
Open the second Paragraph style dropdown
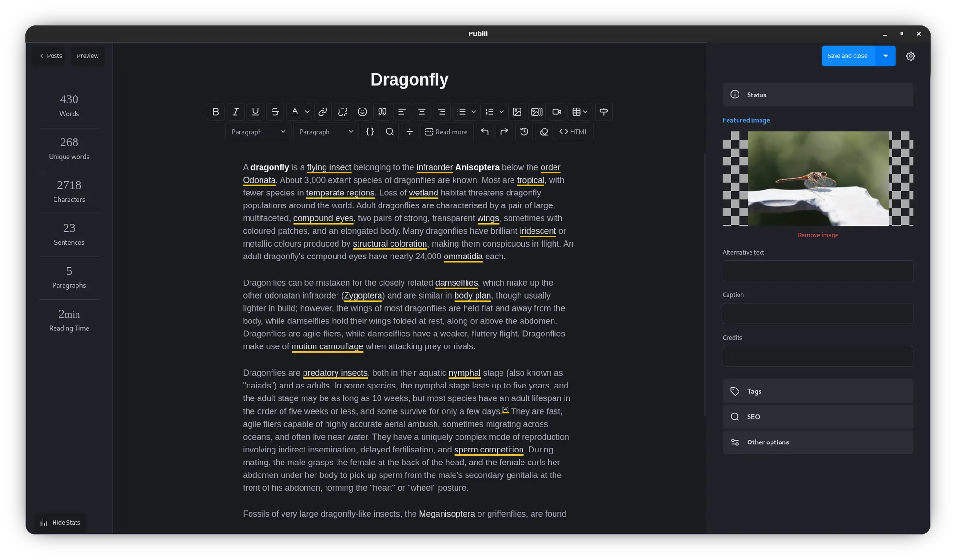click(326, 132)
